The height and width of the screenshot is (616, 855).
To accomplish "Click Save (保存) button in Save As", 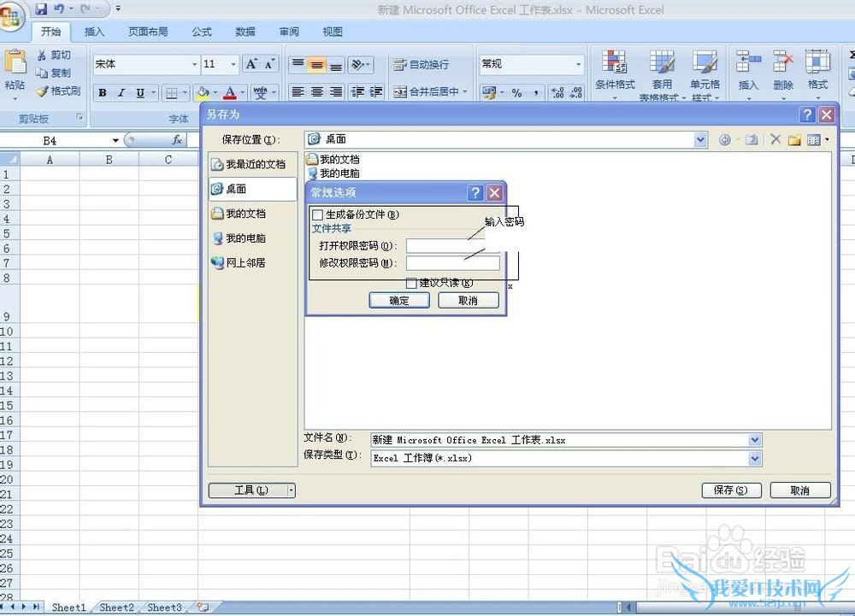I will [731, 490].
